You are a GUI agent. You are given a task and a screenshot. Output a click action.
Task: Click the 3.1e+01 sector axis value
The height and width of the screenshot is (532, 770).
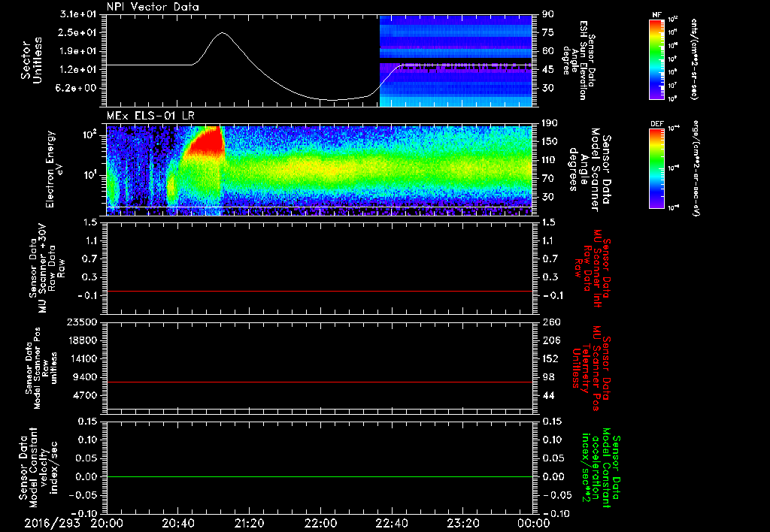coord(78,14)
